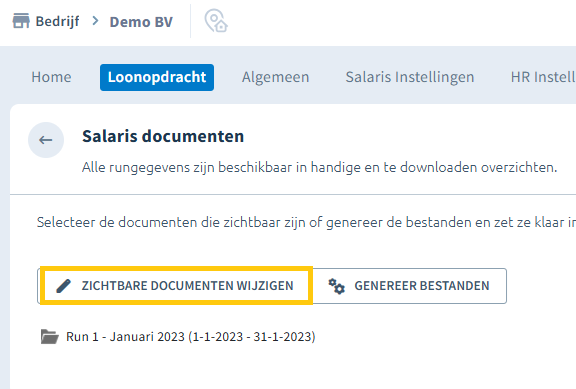Click the back arrow beside Salaris documenten
Viewport: 576px width, 389px height.
[46, 140]
